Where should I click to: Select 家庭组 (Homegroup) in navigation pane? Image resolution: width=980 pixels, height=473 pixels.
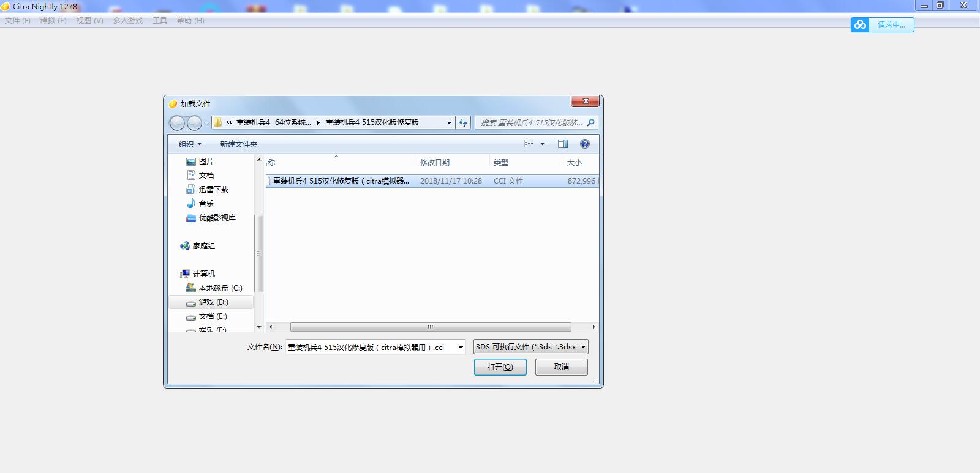pyautogui.click(x=204, y=246)
